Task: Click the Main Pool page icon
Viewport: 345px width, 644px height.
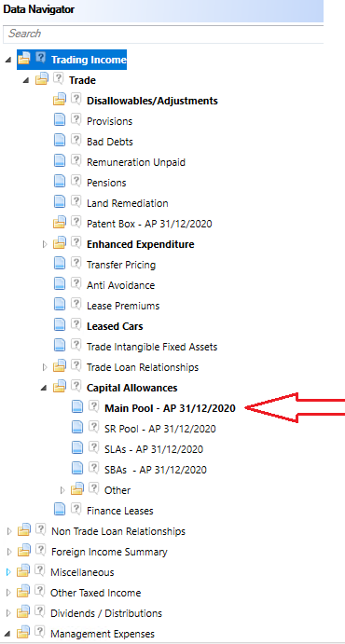Action: 77,407
